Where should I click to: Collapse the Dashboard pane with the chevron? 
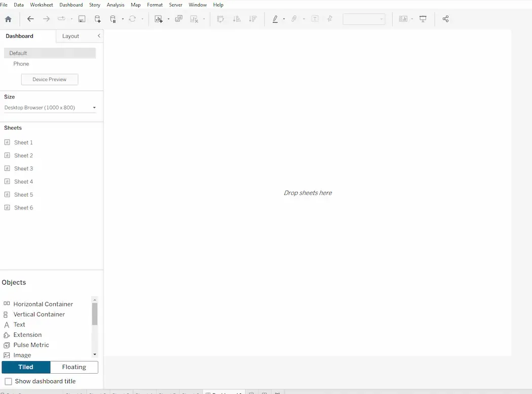point(99,36)
